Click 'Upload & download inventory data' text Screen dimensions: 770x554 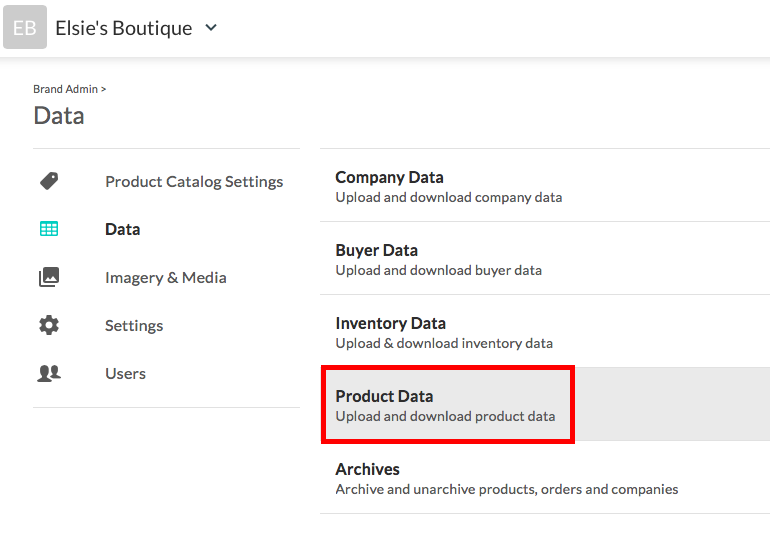pyautogui.click(x=444, y=343)
